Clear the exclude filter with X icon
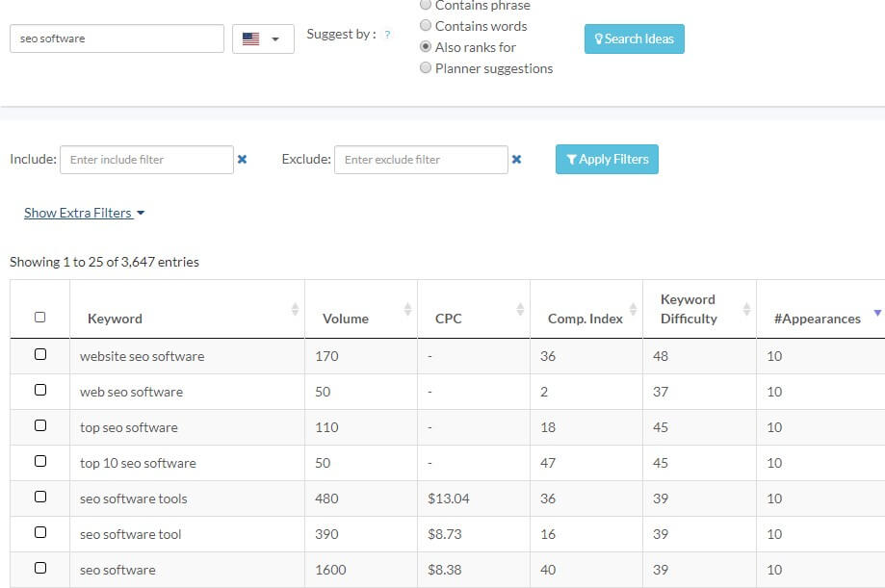Image resolution: width=885 pixels, height=588 pixels. click(x=516, y=160)
